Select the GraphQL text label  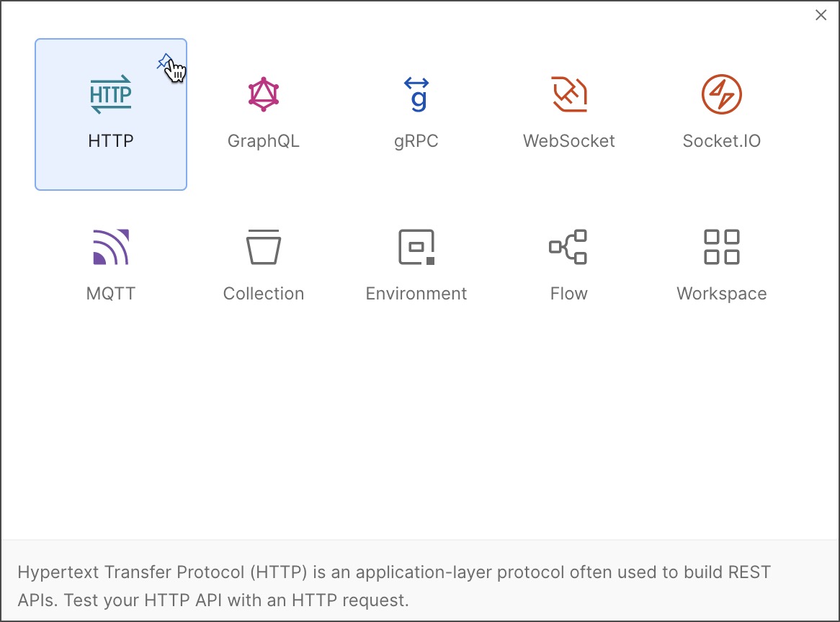pos(264,141)
